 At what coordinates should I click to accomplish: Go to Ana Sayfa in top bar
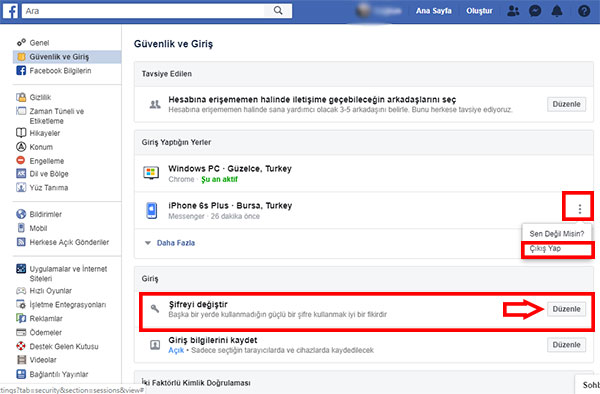(x=434, y=11)
